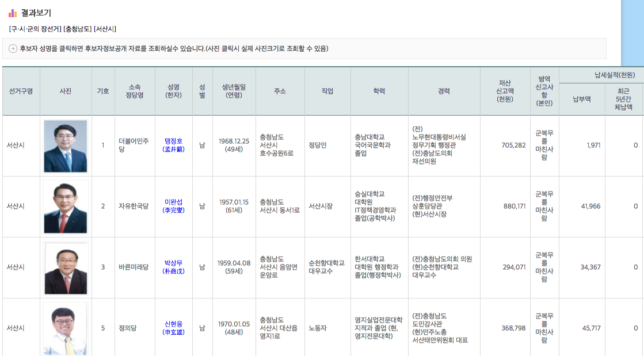The width and height of the screenshot is (644, 356).
Task: Open candidate 맹정호 information link
Action: [x=173, y=146]
